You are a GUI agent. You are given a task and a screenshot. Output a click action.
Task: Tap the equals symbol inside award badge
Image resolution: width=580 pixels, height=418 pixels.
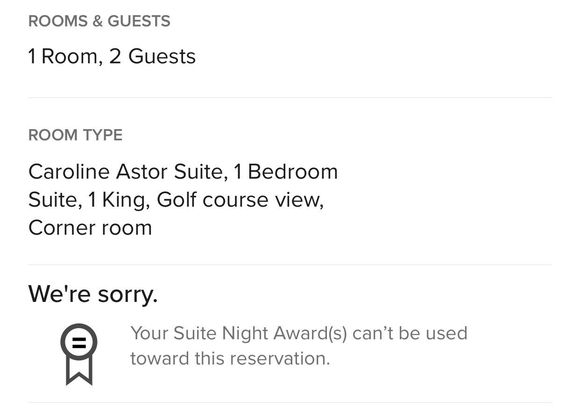pyautogui.click(x=79, y=343)
